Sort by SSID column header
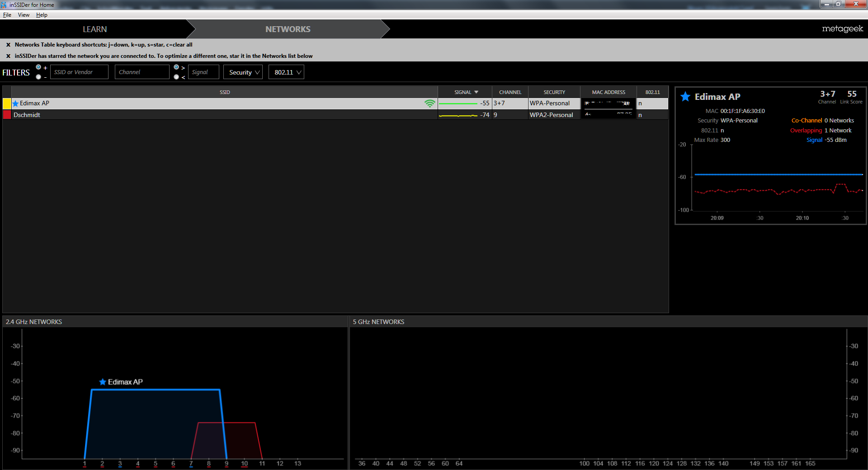 pos(225,92)
